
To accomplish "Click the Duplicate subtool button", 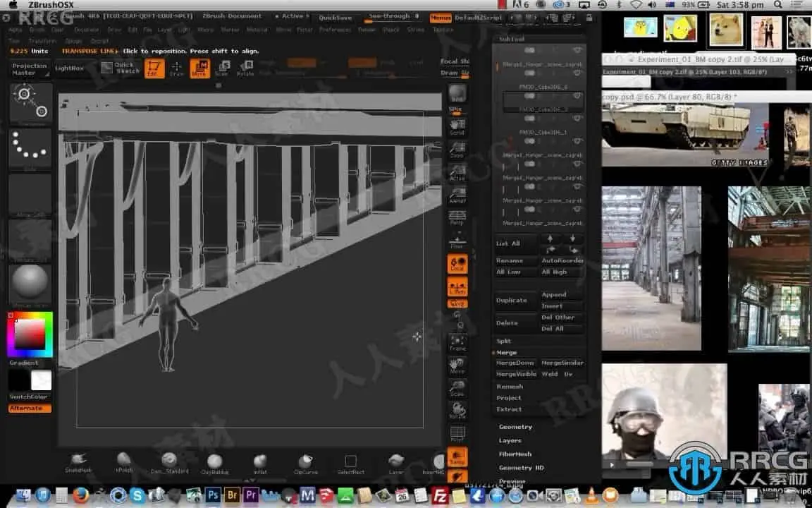I will pos(516,301).
